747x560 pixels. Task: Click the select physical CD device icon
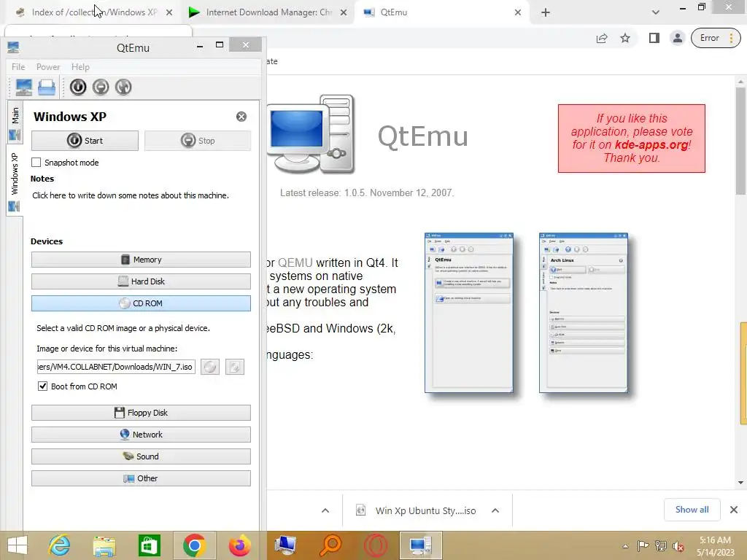point(210,367)
